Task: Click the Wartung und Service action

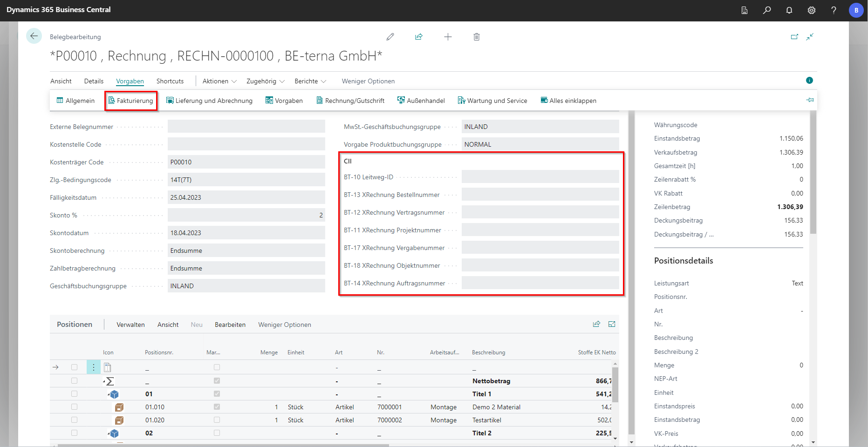Action: click(492, 101)
